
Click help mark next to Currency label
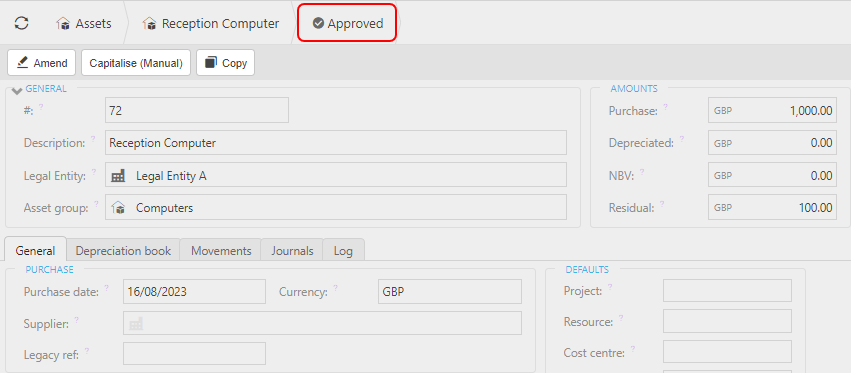pyautogui.click(x=335, y=288)
